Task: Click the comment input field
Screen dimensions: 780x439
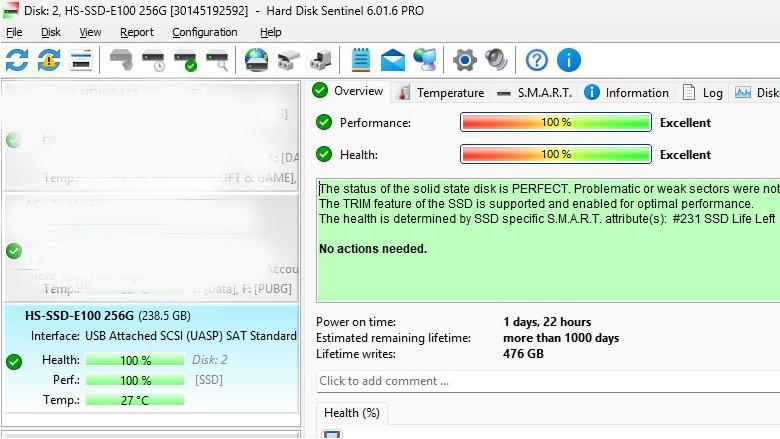Action: (545, 381)
